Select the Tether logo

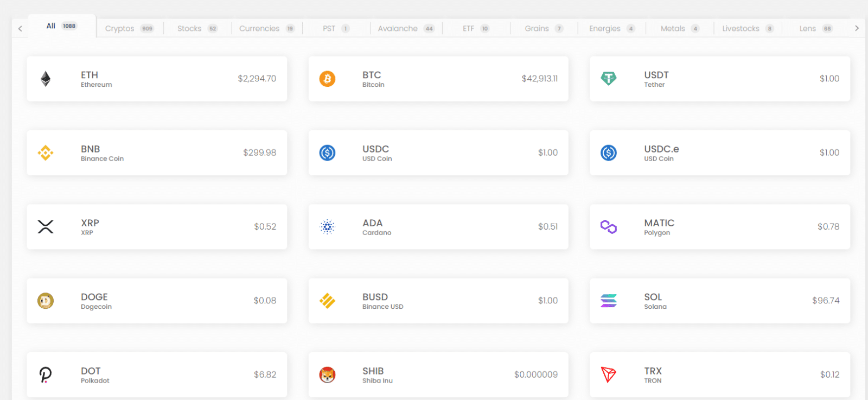tap(609, 78)
